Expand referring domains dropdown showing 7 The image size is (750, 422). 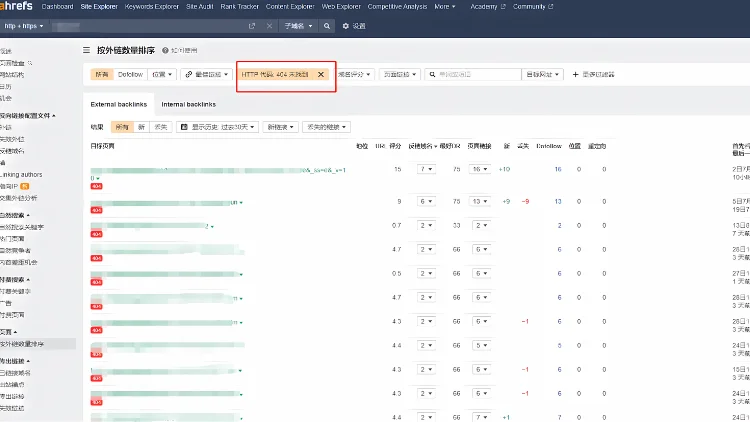426,169
